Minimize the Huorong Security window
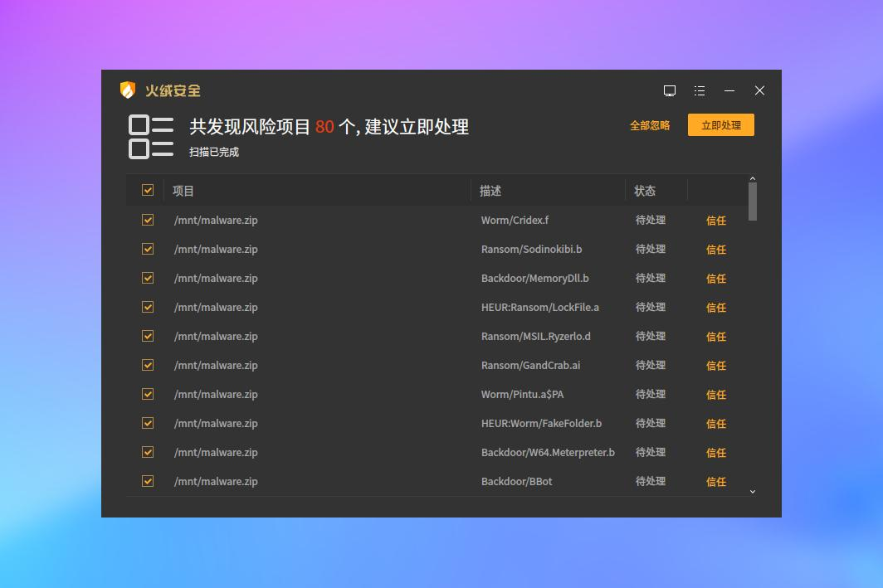This screenshot has width=883, height=588. 729,90
